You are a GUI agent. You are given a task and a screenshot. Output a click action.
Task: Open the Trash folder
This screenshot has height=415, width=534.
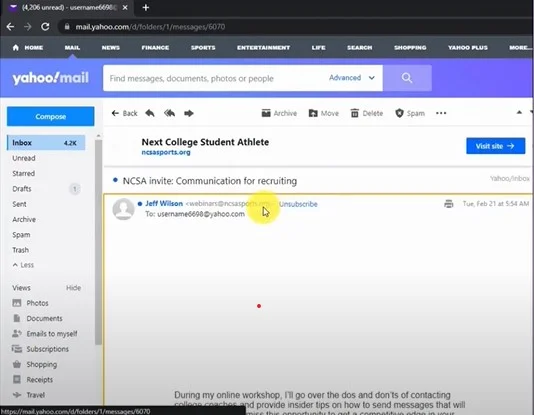click(x=20, y=250)
